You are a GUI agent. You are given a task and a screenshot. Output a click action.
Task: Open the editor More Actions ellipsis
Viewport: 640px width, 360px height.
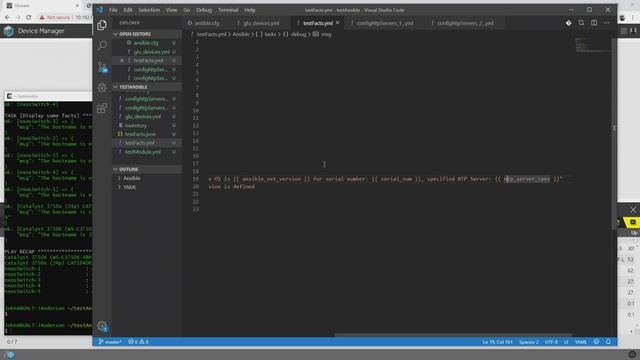coord(607,23)
